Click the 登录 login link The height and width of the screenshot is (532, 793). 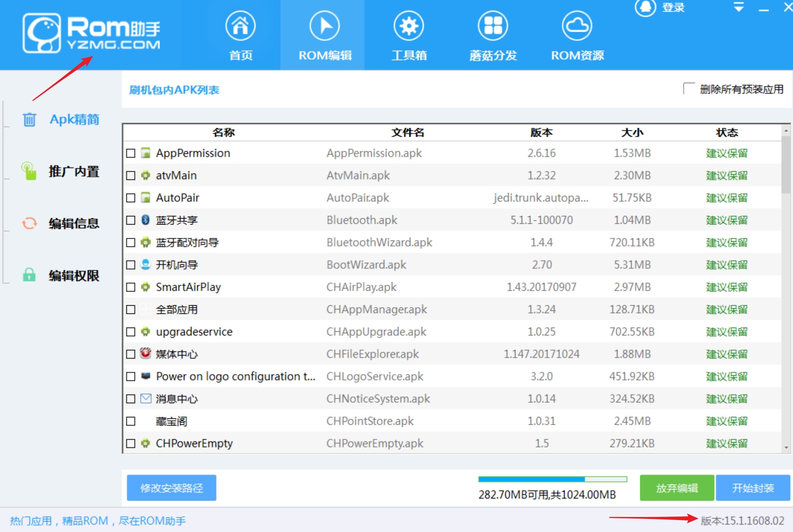673,7
